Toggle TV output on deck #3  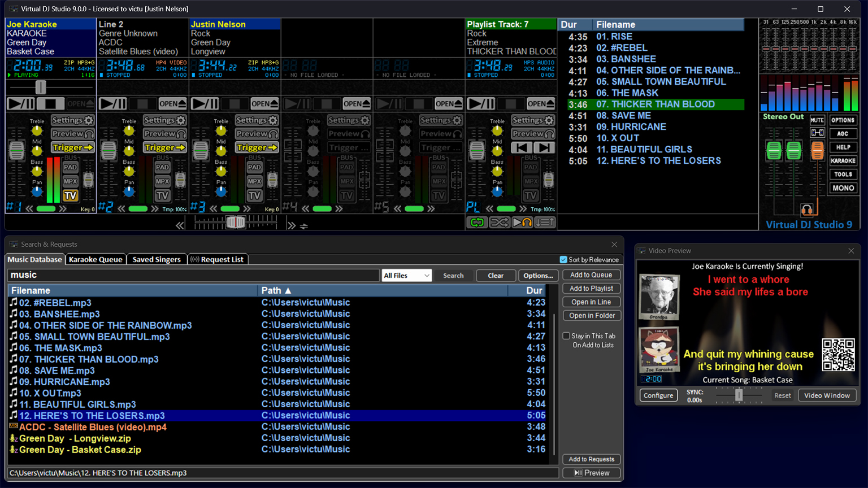pos(255,195)
